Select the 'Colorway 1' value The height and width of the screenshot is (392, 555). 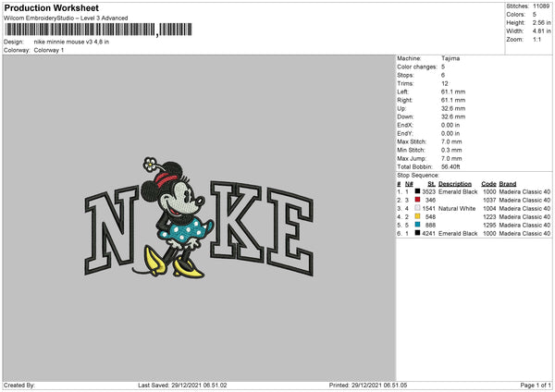[49, 50]
